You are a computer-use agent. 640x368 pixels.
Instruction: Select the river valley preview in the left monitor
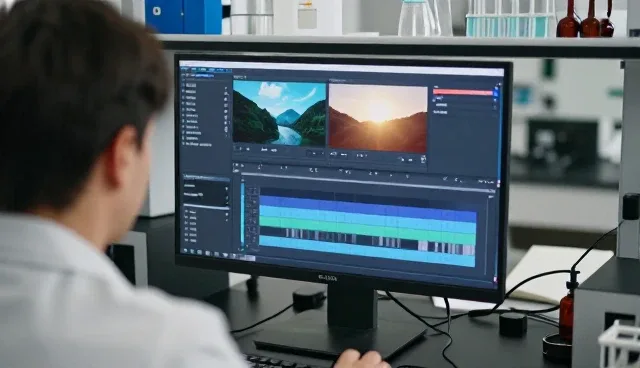280,113
